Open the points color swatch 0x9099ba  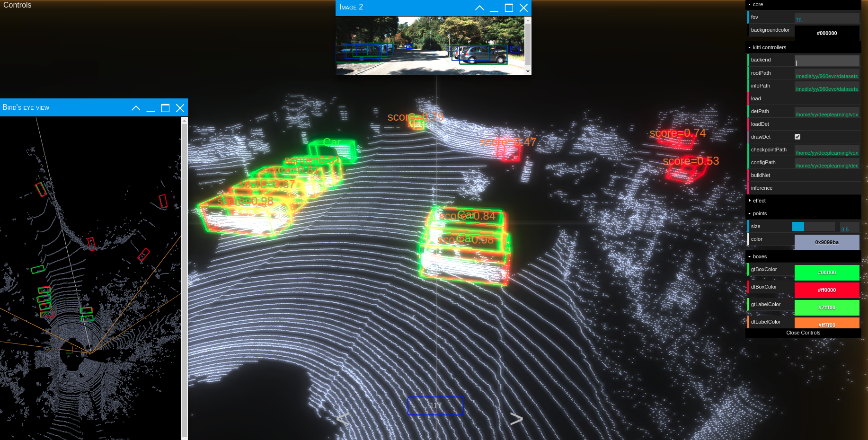click(827, 242)
